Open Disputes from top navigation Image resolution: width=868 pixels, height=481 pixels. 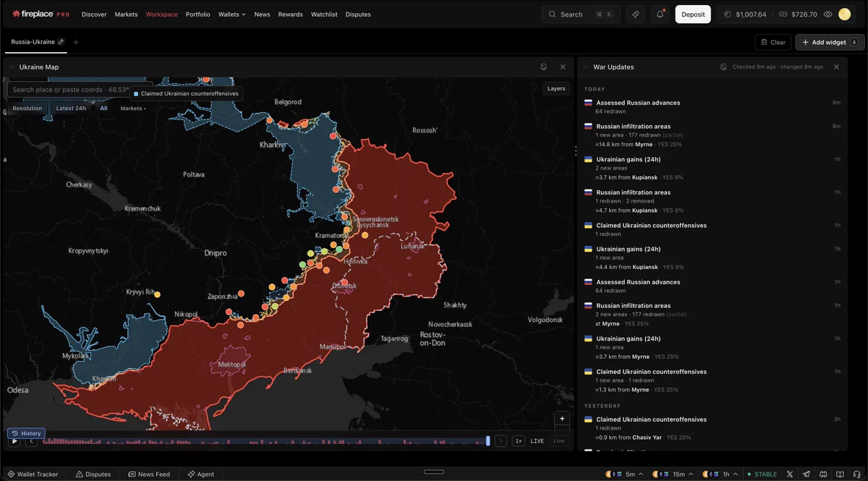tap(358, 14)
